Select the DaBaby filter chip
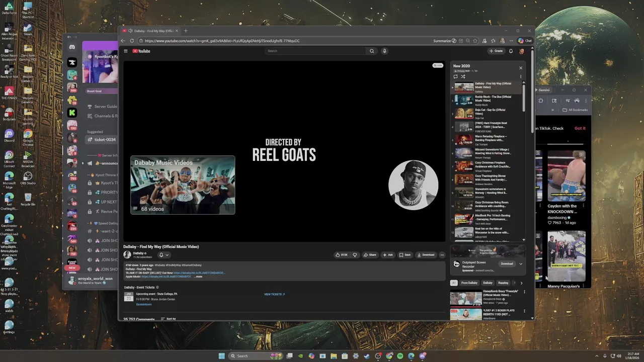 pyautogui.click(x=488, y=283)
